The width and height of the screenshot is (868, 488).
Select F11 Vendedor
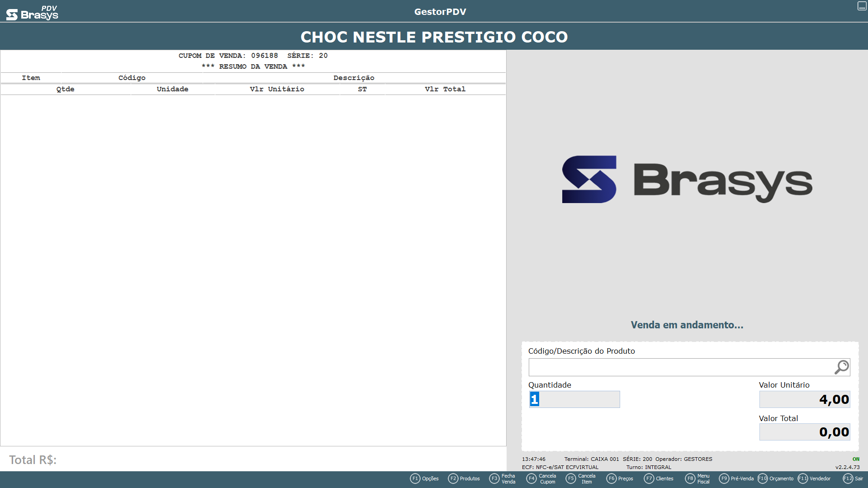click(x=814, y=479)
